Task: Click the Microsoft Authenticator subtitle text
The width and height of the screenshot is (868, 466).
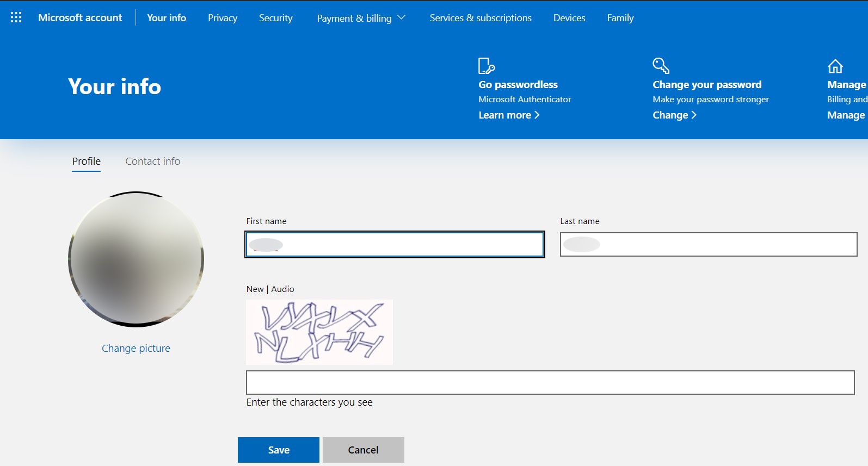Action: 525,99
